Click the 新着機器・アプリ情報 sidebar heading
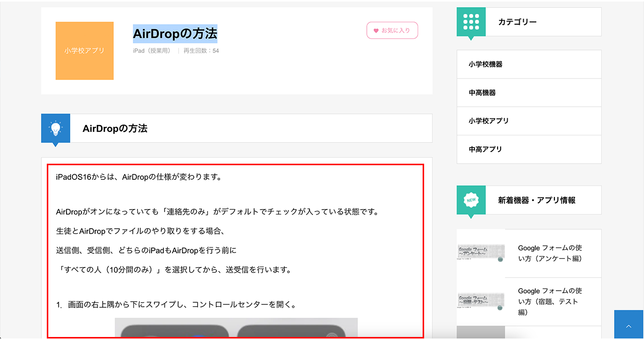Image resolution: width=644 pixels, height=340 pixels. 537,200
